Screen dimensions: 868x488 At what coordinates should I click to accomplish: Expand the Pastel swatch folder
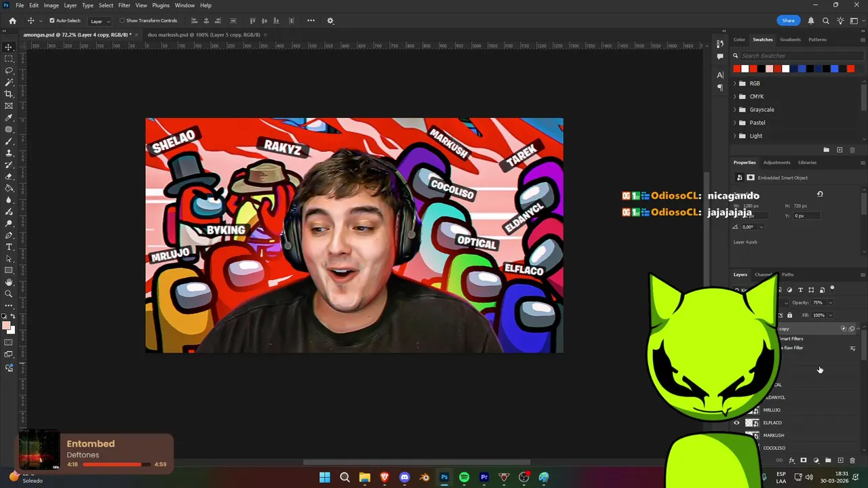(734, 123)
